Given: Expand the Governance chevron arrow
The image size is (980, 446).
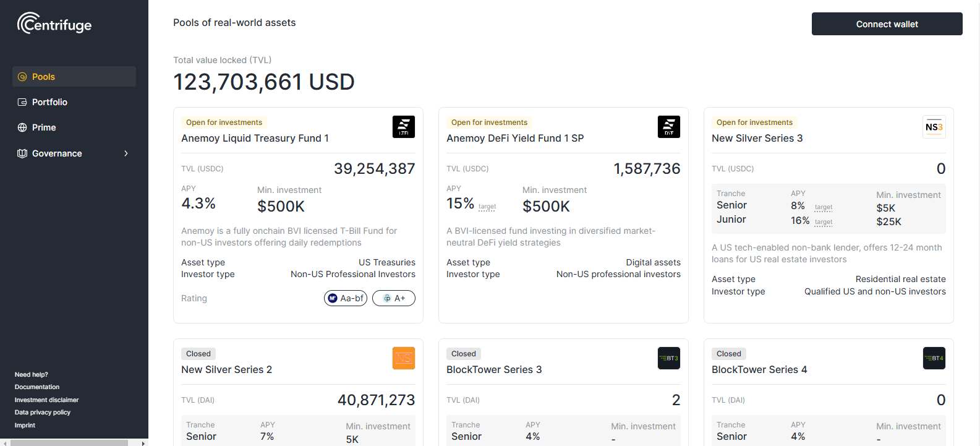Looking at the screenshot, I should pyautogui.click(x=126, y=153).
